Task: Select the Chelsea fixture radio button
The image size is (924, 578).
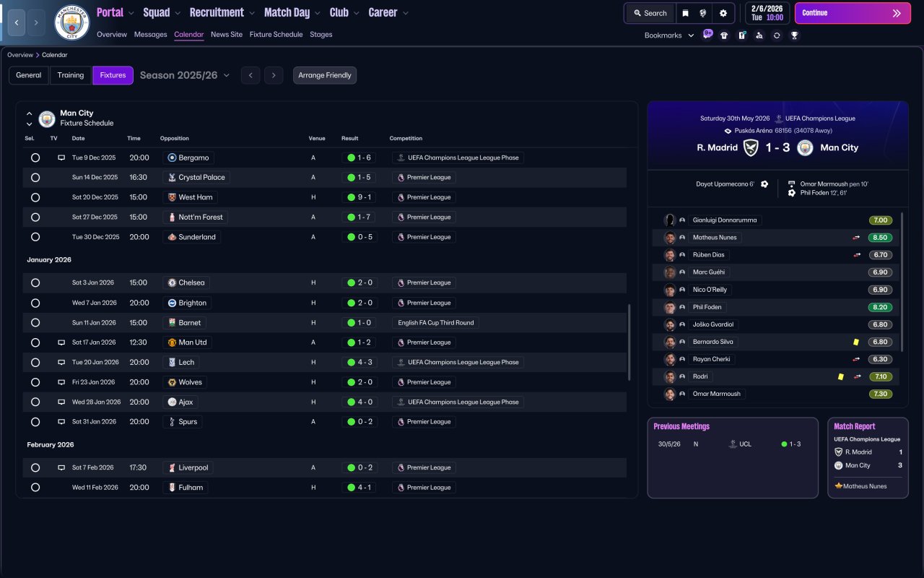Action: click(35, 282)
